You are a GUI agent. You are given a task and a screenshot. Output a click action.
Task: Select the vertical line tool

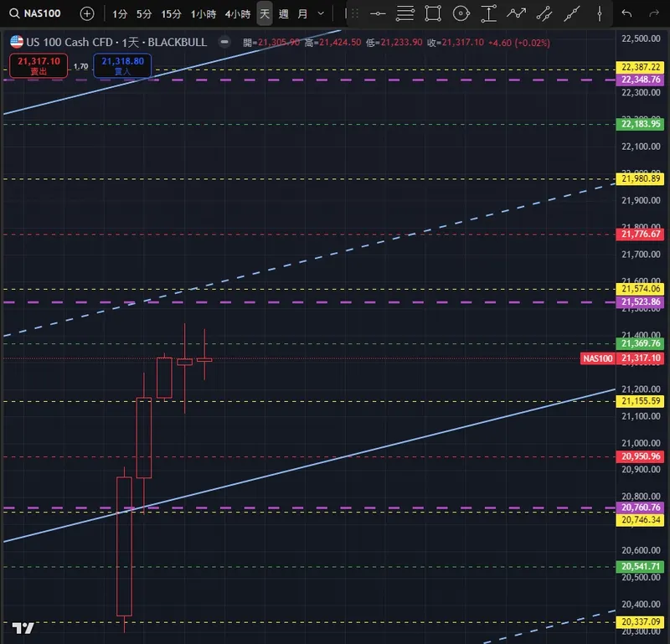coord(600,13)
